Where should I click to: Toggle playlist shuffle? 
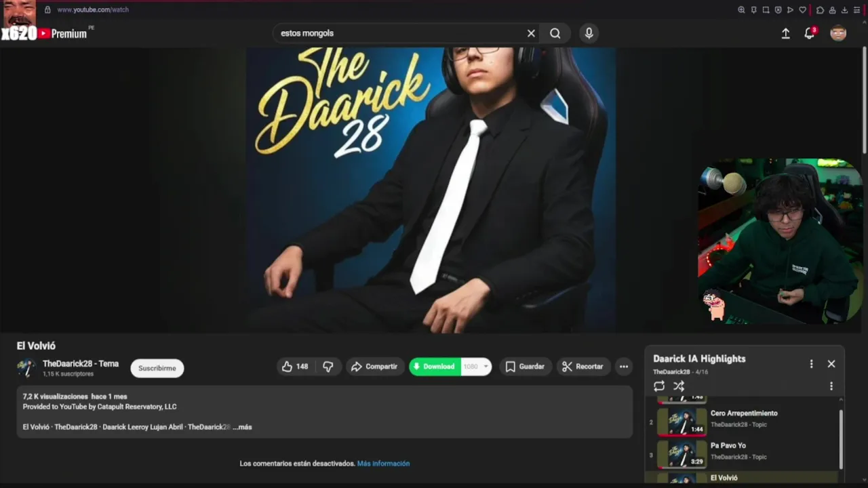point(679,386)
